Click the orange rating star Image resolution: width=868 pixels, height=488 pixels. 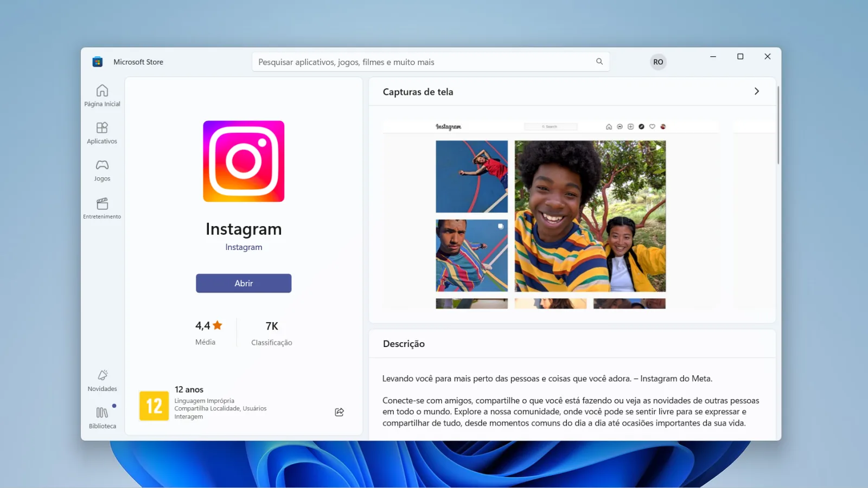[x=218, y=325]
